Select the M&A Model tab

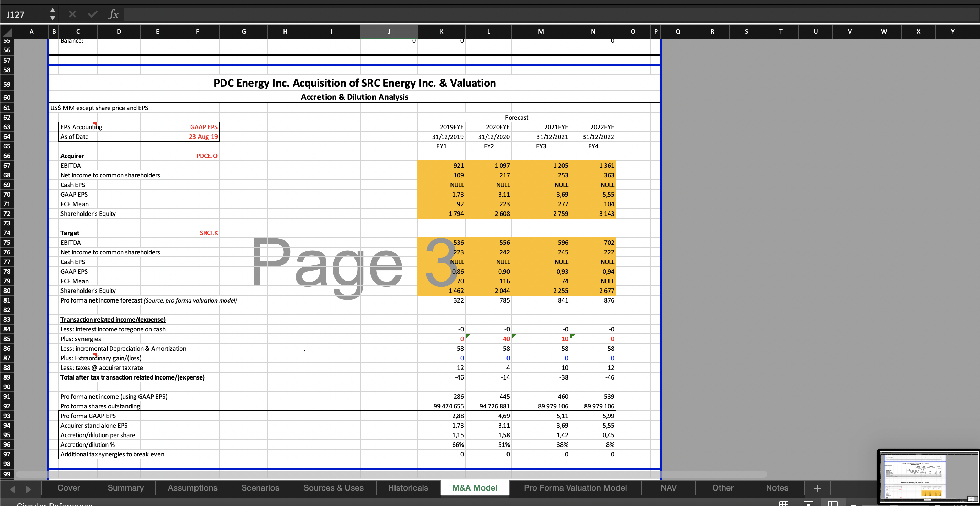[475, 488]
